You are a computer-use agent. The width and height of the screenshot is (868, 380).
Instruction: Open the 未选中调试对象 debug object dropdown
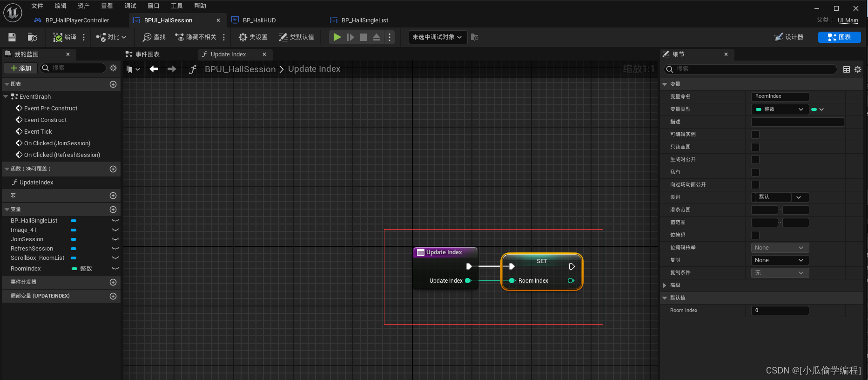click(x=437, y=37)
